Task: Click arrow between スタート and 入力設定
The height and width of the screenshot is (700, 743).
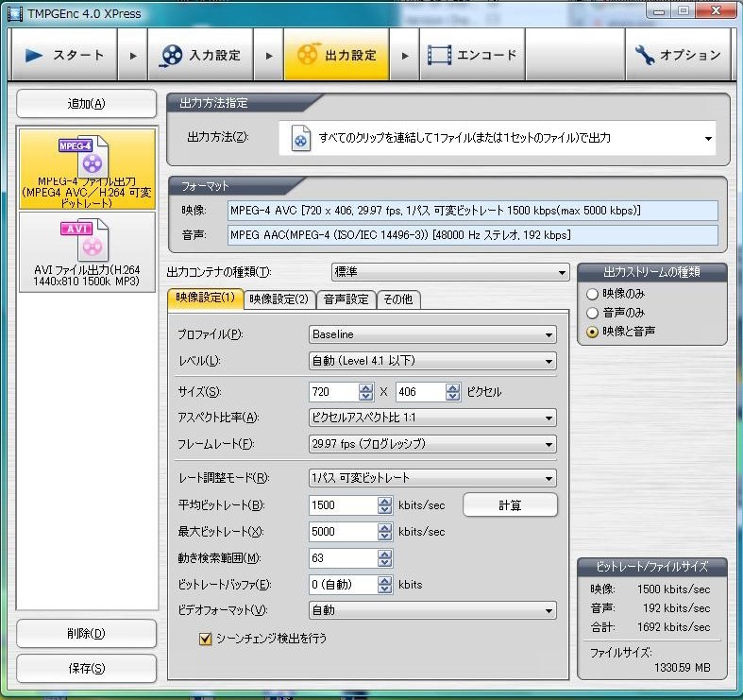Action: 133,56
